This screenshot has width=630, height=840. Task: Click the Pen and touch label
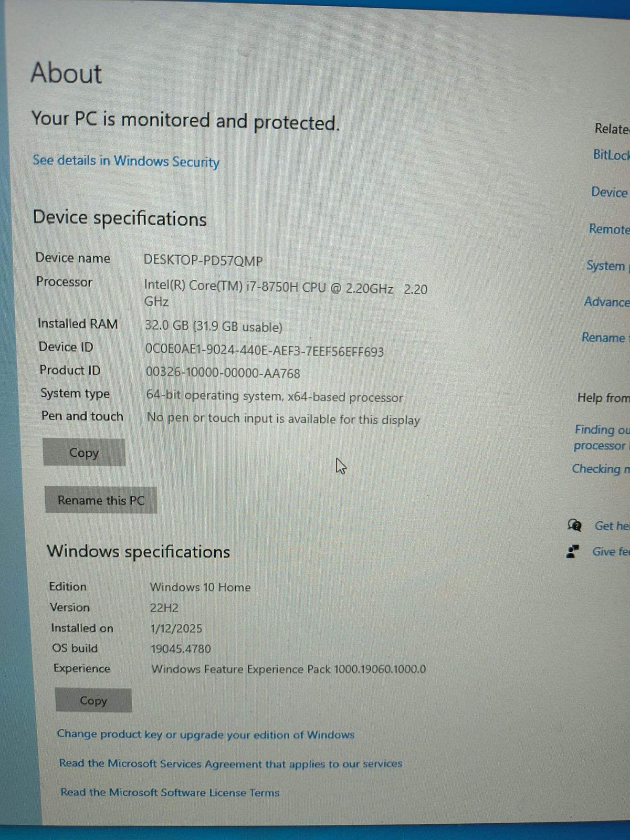pyautogui.click(x=82, y=416)
